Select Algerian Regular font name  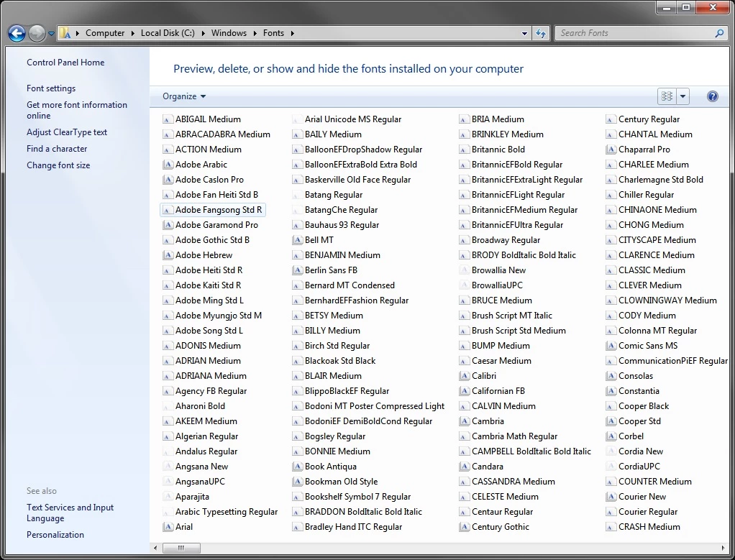click(206, 437)
